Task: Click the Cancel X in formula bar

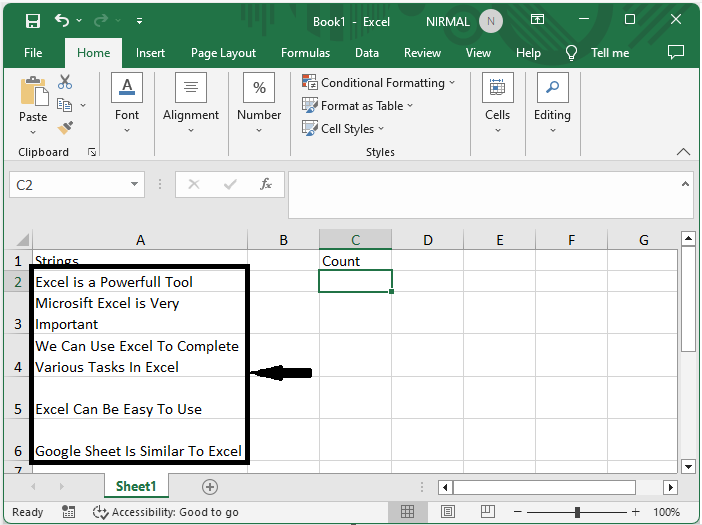Action: pos(194,184)
